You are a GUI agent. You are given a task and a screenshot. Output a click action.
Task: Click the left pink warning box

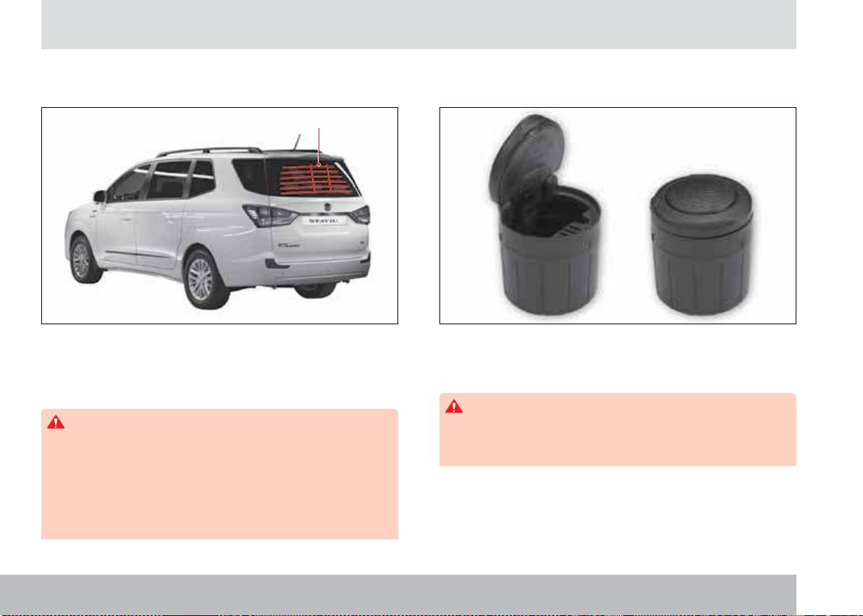tap(219, 473)
